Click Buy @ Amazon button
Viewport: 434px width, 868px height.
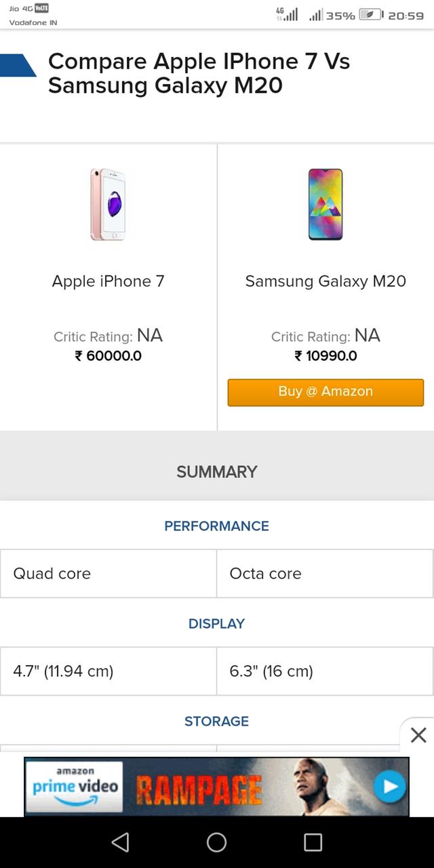tap(325, 392)
